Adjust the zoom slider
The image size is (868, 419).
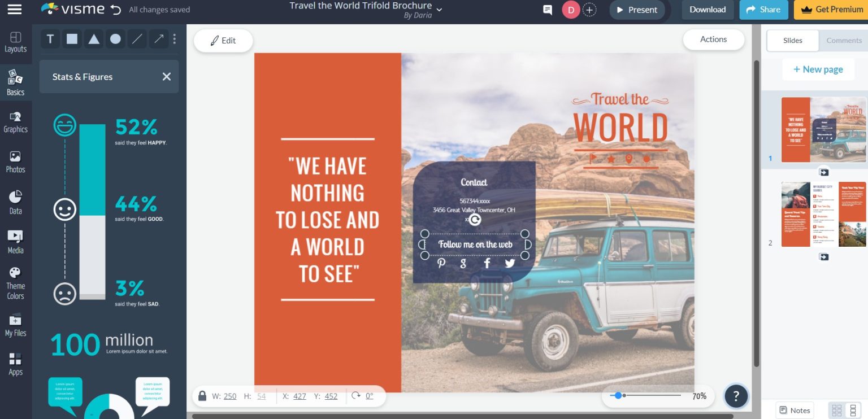tap(619, 396)
